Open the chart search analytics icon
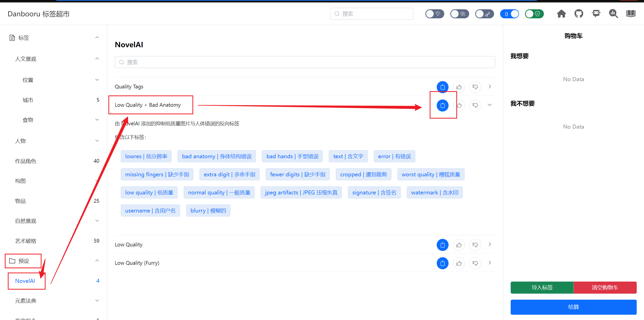The height and width of the screenshot is (320, 644). (613, 14)
